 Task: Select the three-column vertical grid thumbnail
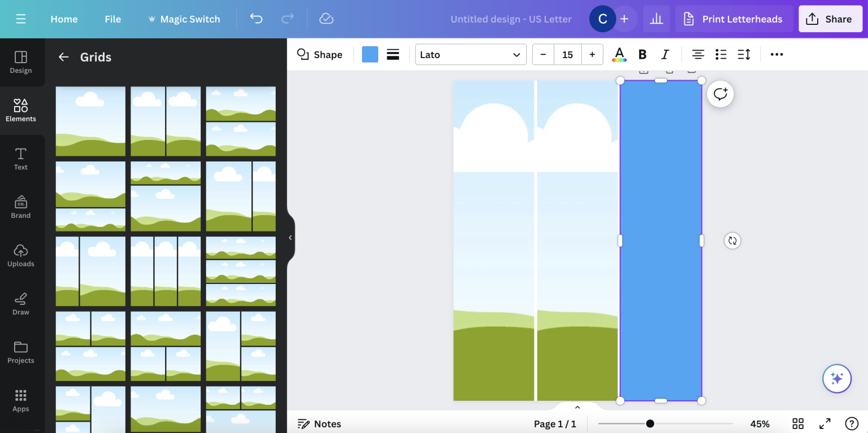pyautogui.click(x=166, y=272)
